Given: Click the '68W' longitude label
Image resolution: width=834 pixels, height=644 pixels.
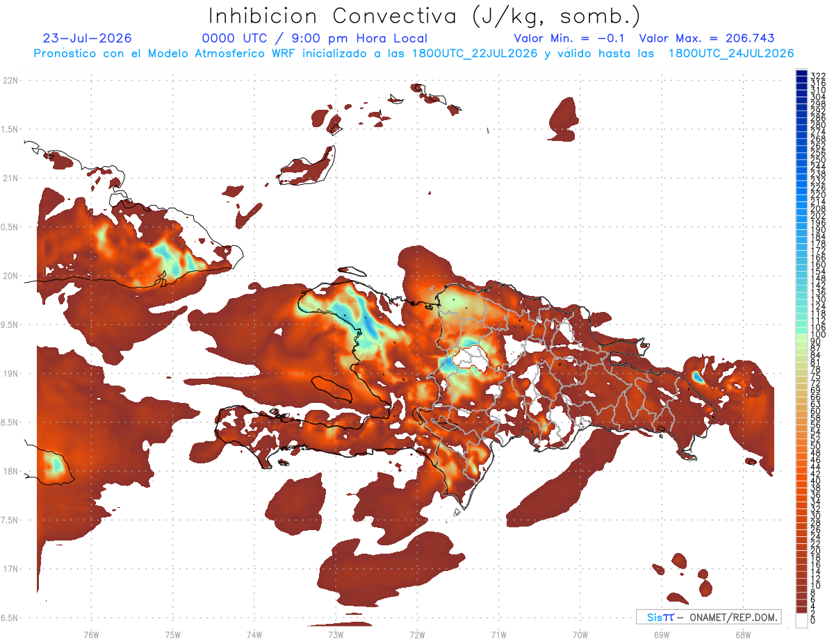Looking at the screenshot, I should pyautogui.click(x=743, y=634).
